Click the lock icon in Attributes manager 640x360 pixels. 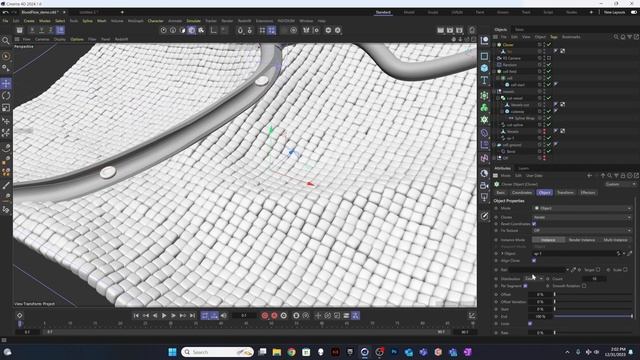coord(623,176)
